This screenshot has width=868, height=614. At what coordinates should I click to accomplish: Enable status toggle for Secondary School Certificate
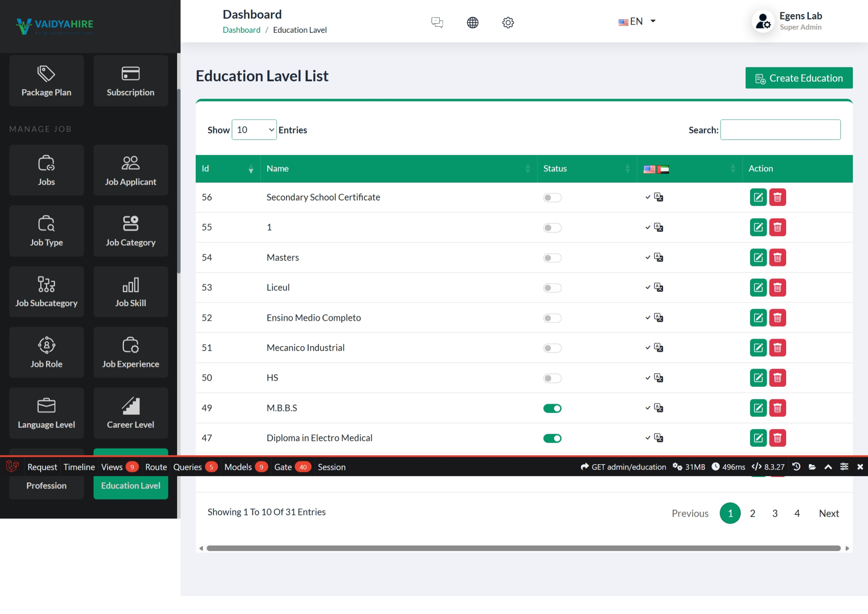point(552,197)
